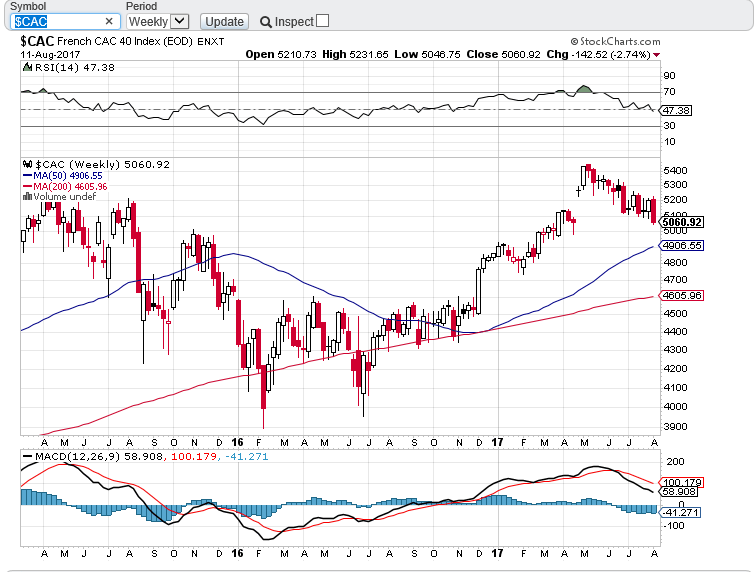The width and height of the screenshot is (755, 572).
Task: Click the Update button
Action: (x=224, y=22)
